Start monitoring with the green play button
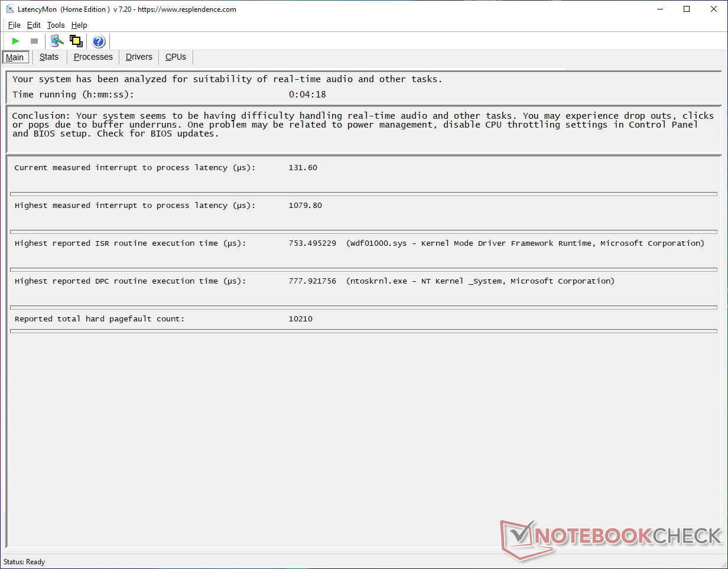 [x=16, y=41]
